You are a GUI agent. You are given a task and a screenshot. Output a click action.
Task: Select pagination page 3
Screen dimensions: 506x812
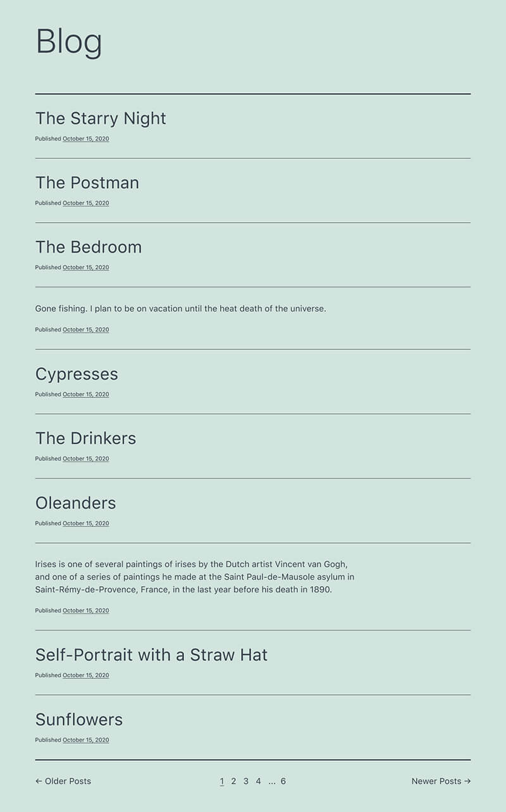(x=246, y=781)
